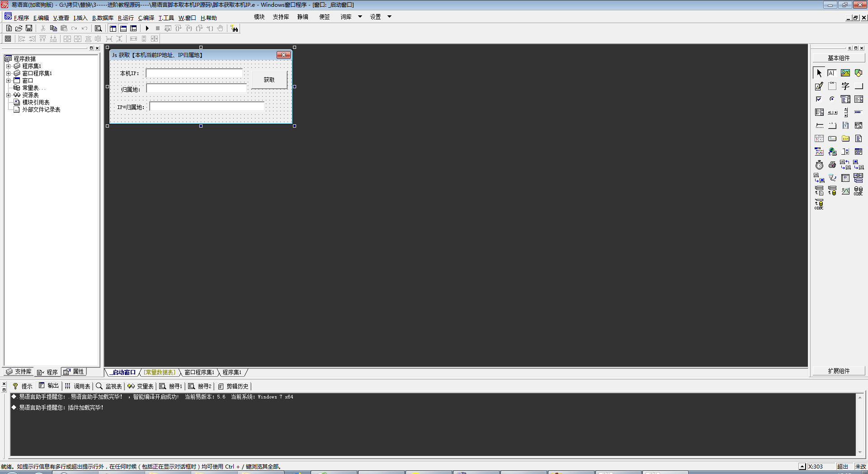868x474 pixels.
Task: Open the C.编译 menu
Action: coord(146,18)
